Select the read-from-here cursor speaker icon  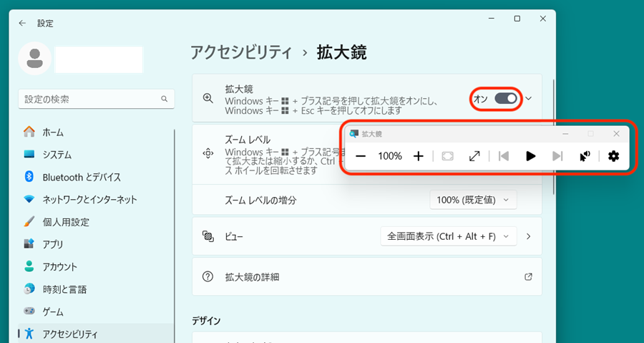point(585,156)
